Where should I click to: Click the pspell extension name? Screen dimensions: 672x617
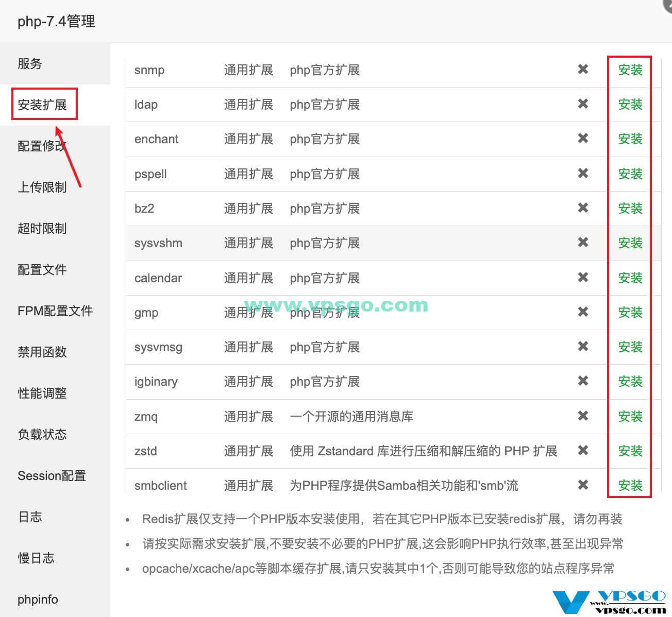tap(150, 174)
